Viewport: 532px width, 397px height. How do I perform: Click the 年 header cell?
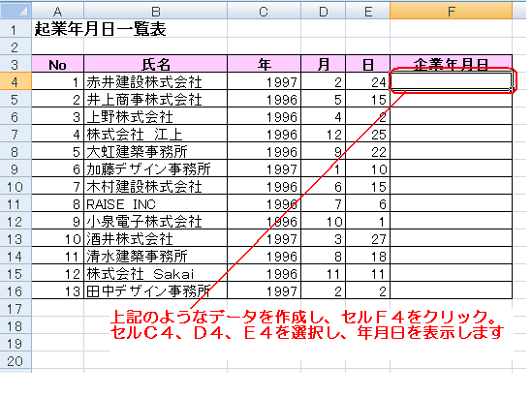coord(264,64)
